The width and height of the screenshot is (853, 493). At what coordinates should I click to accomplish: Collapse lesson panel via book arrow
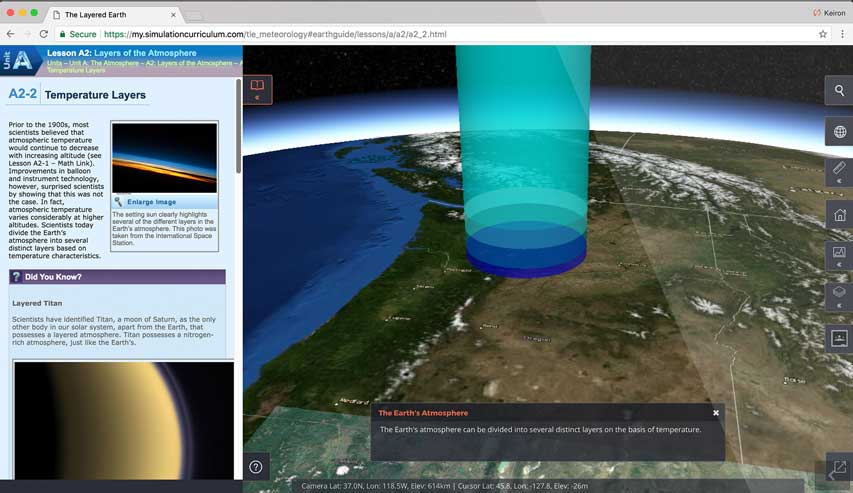pyautogui.click(x=257, y=97)
